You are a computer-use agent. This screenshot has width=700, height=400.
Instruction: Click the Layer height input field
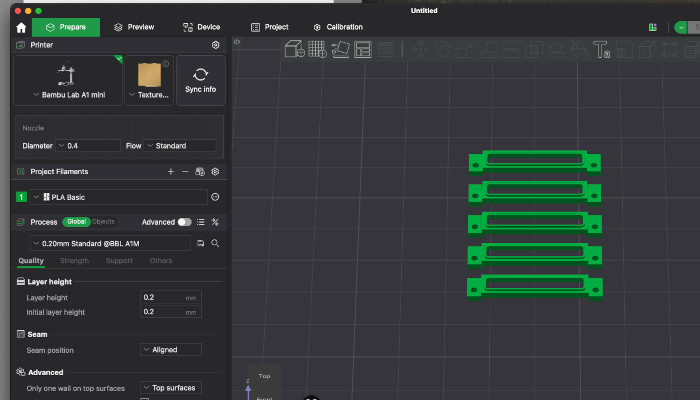tap(171, 297)
